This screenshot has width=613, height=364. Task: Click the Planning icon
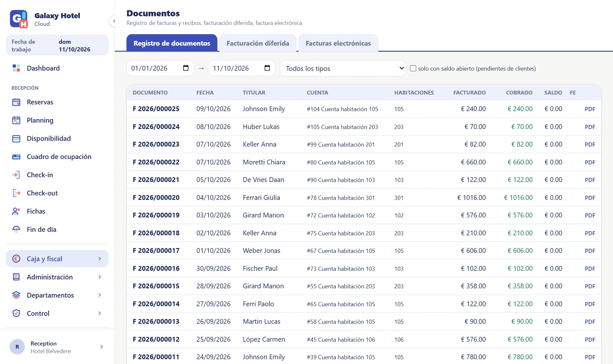[x=16, y=120]
